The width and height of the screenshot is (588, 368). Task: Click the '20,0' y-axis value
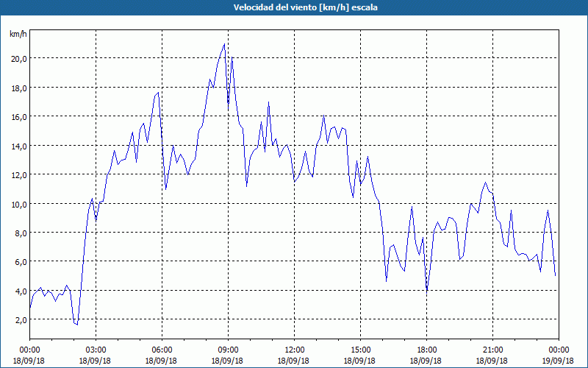click(x=20, y=59)
